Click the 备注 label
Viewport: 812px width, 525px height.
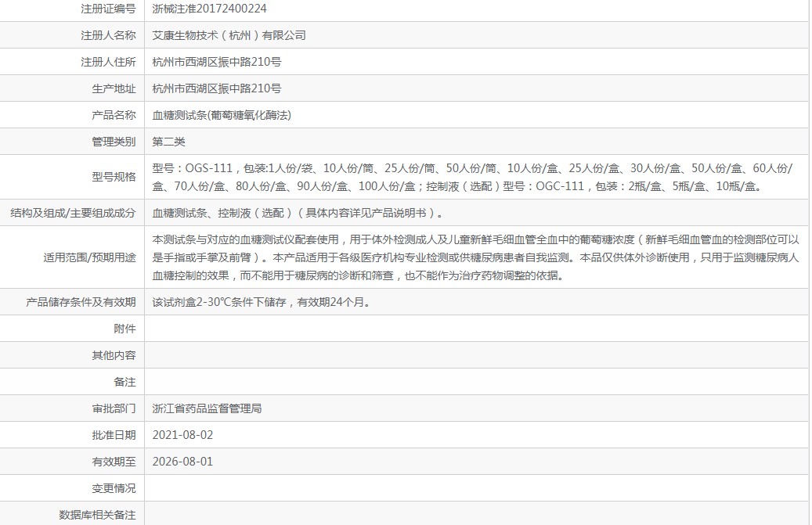click(125, 382)
